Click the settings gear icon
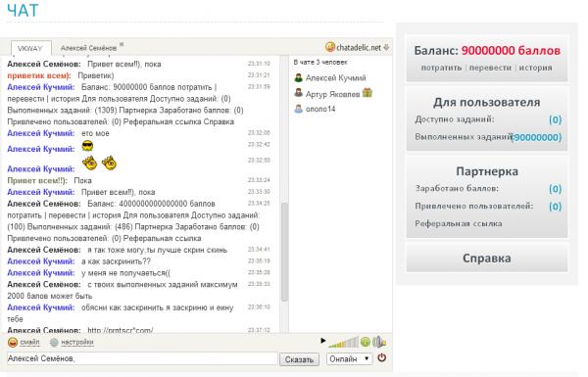The height and width of the screenshot is (377, 588). tap(54, 342)
